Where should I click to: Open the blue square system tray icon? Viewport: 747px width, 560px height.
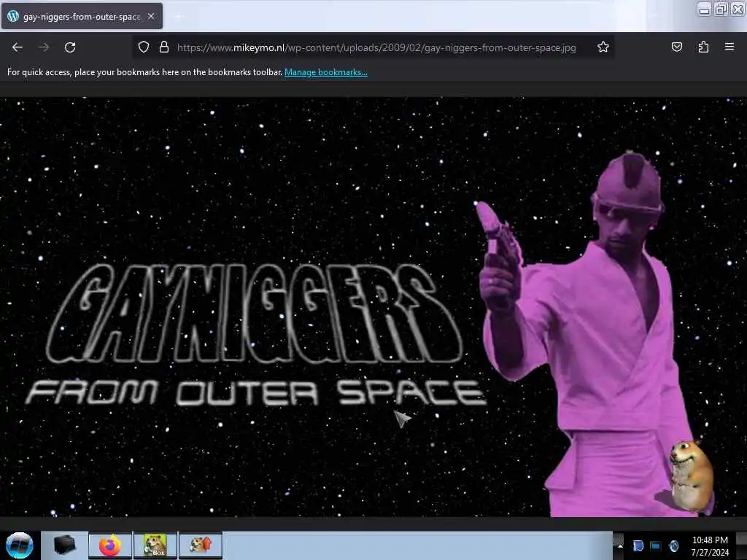[638, 546]
